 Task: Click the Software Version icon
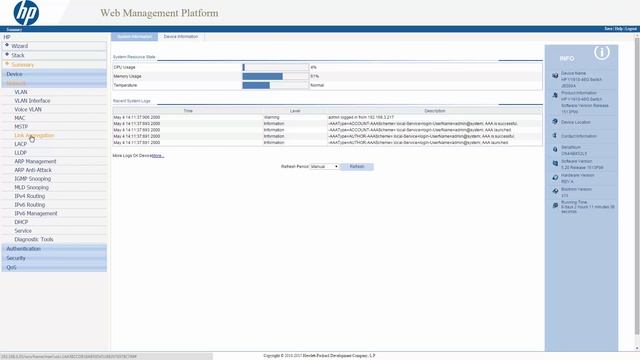click(555, 163)
